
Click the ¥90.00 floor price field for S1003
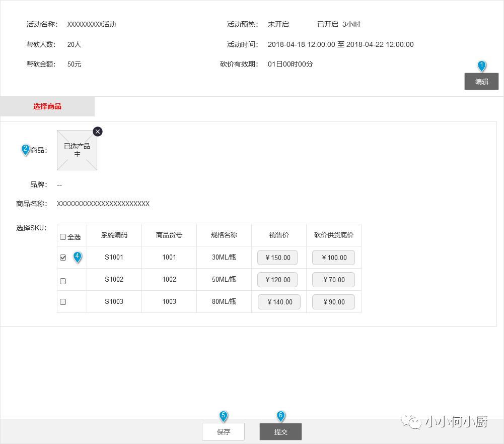[333, 301]
